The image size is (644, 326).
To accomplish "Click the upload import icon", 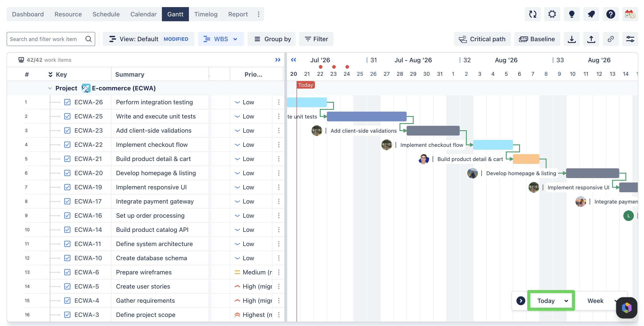I will click(591, 39).
